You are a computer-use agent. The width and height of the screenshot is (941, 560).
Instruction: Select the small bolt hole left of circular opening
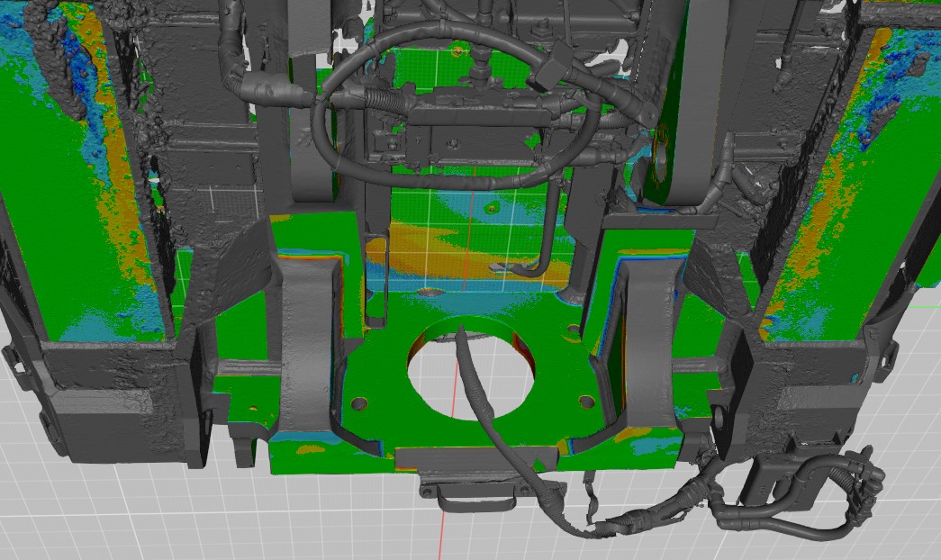pyautogui.click(x=360, y=403)
